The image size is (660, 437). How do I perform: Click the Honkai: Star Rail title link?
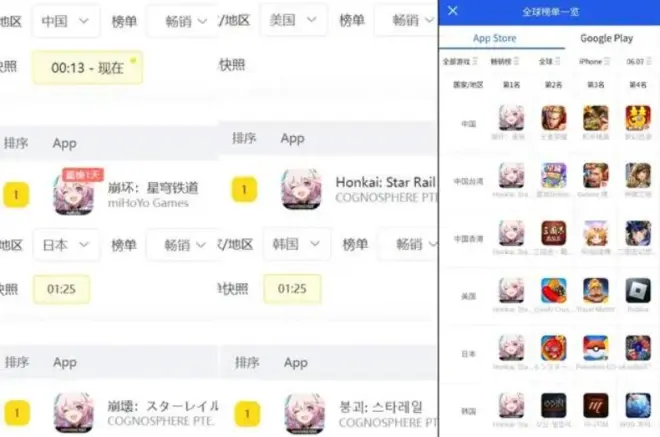click(385, 182)
